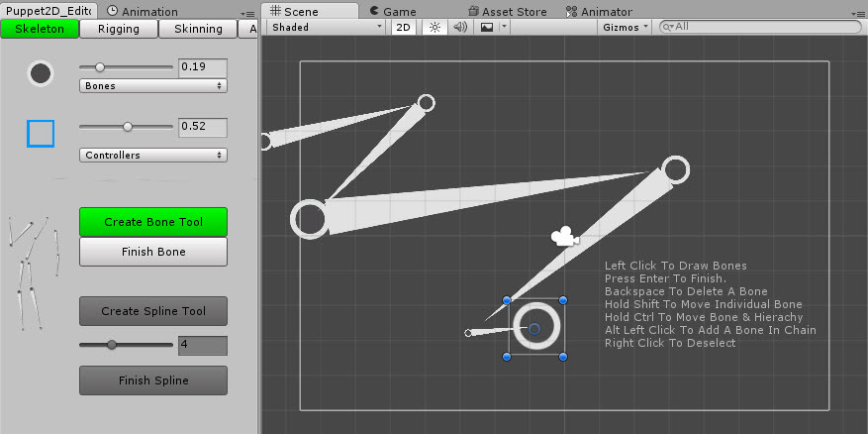This screenshot has height=434, width=868.
Task: Click the large root bone joint circle
Action: (x=310, y=220)
